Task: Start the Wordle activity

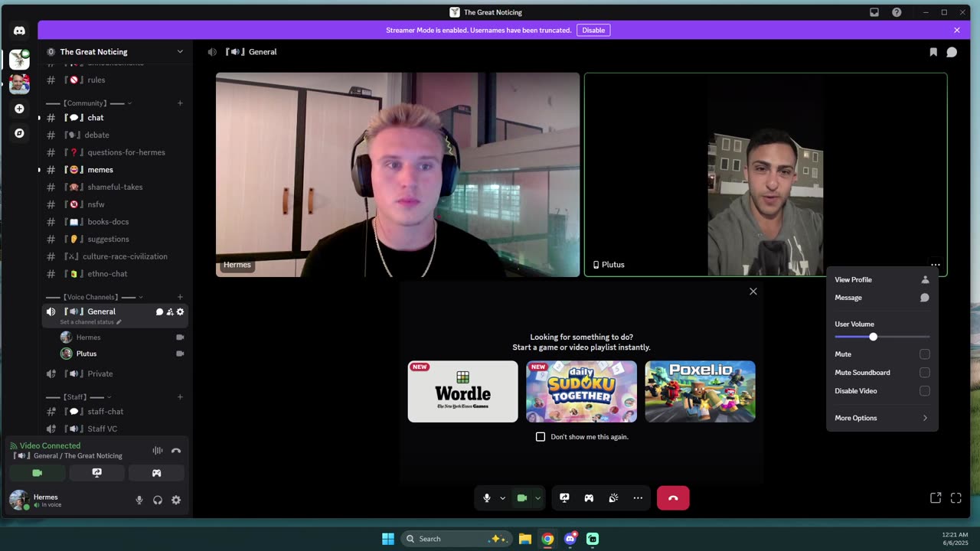Action: 463,391
